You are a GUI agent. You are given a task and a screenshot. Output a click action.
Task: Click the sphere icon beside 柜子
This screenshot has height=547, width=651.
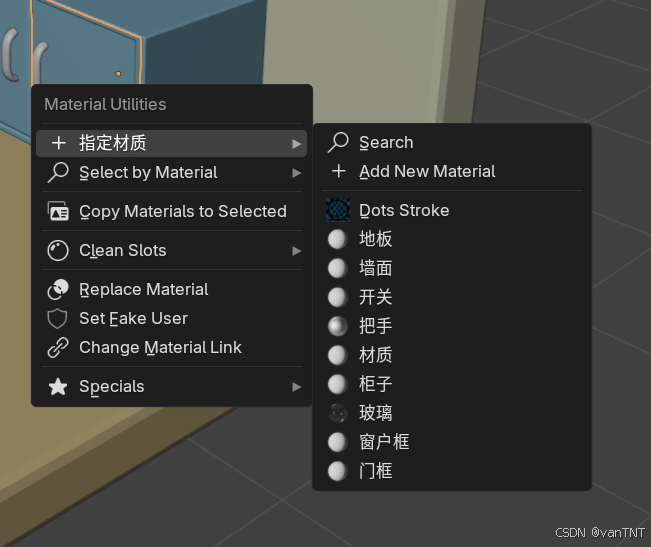[338, 384]
